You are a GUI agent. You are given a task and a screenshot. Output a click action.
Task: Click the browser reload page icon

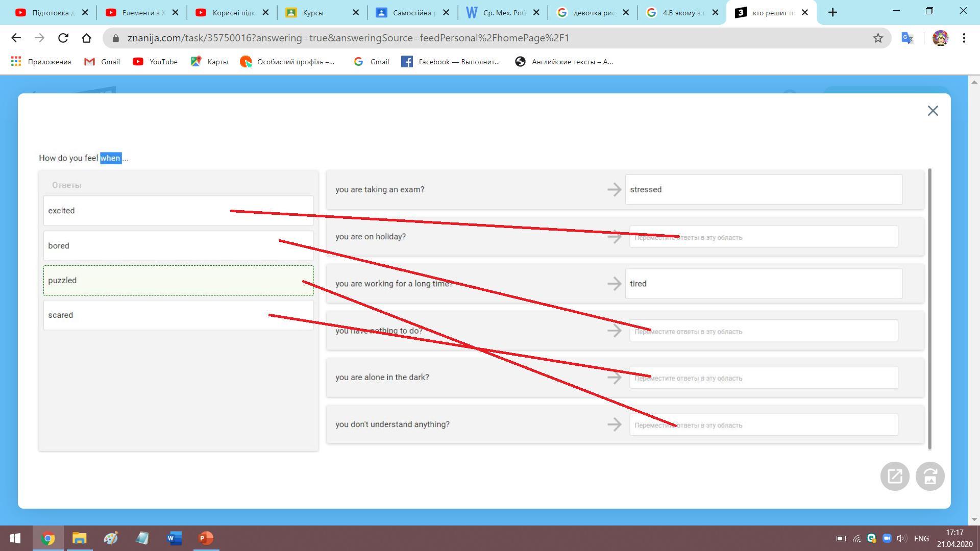point(63,38)
